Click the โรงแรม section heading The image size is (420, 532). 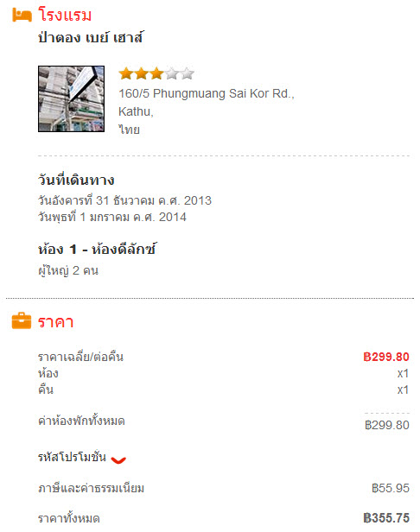65,16
